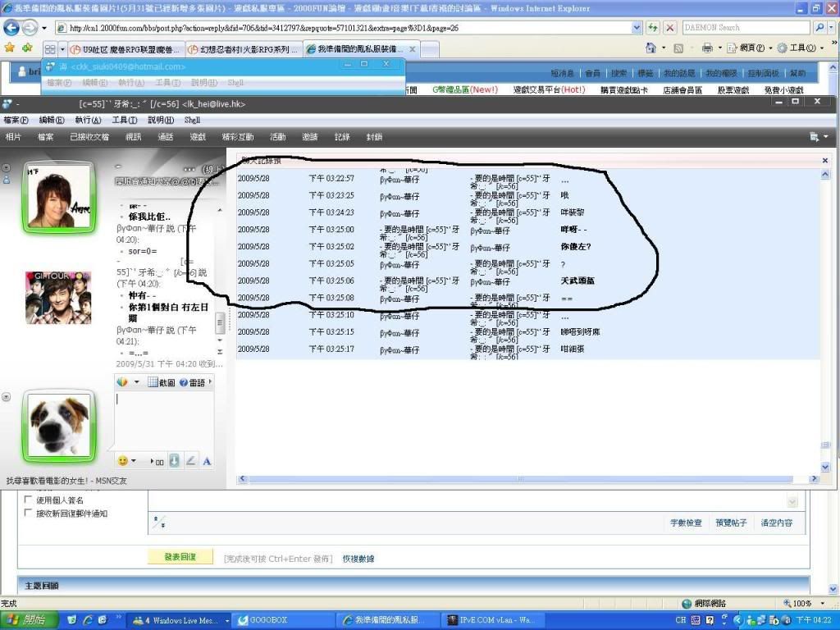Click the font style 'A' icon
The image size is (840, 630).
(207, 461)
